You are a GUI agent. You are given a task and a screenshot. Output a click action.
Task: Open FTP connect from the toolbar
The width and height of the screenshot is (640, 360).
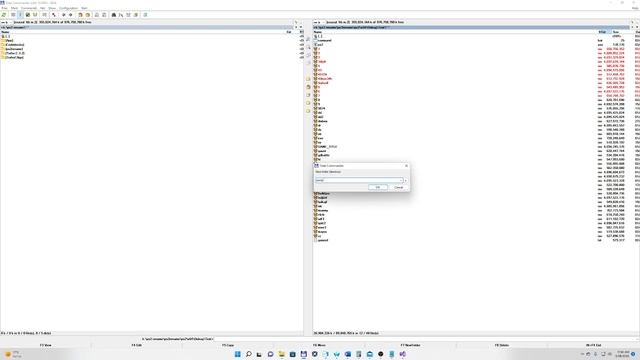[97, 15]
